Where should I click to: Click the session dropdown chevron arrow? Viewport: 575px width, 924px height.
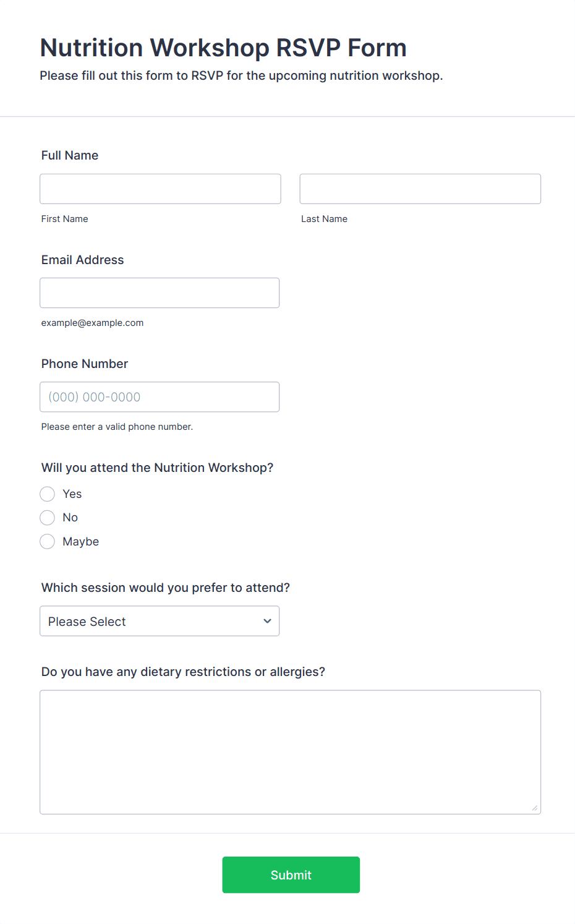coord(267,621)
